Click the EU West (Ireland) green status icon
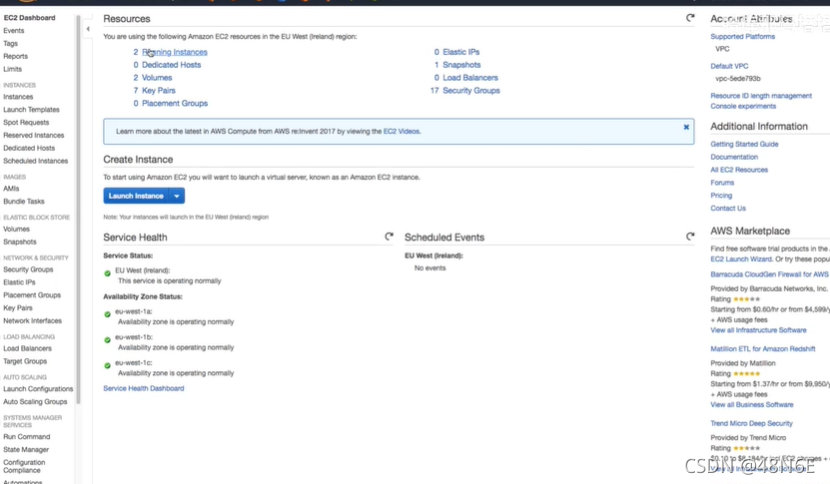 point(107,273)
